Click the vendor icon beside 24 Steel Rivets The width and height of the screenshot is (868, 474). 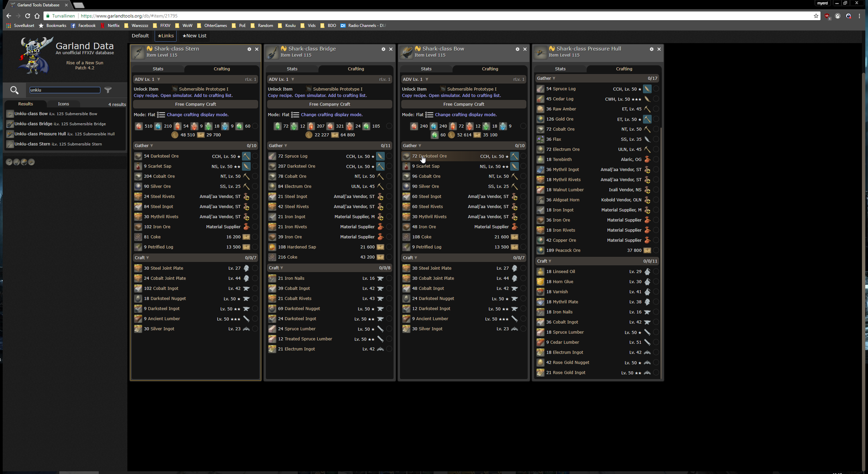[246, 197]
